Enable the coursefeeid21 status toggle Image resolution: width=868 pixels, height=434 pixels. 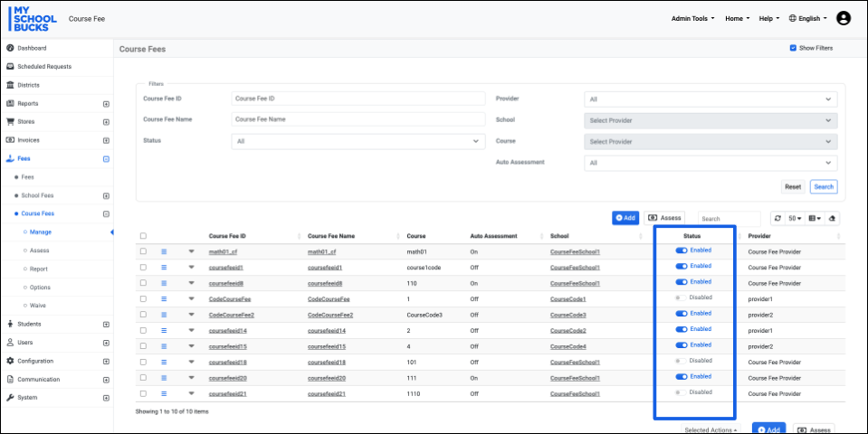pyautogui.click(x=681, y=392)
